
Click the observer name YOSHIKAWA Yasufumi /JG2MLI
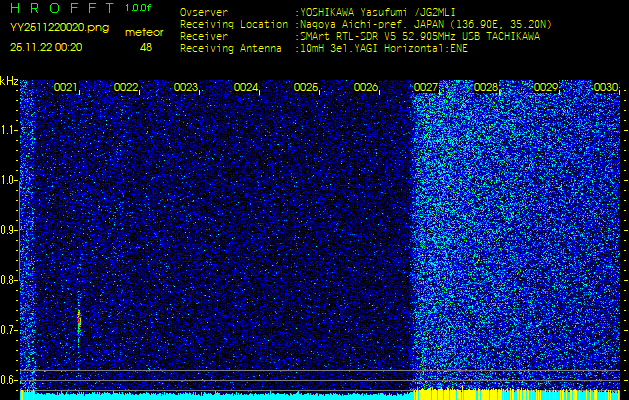(x=378, y=12)
